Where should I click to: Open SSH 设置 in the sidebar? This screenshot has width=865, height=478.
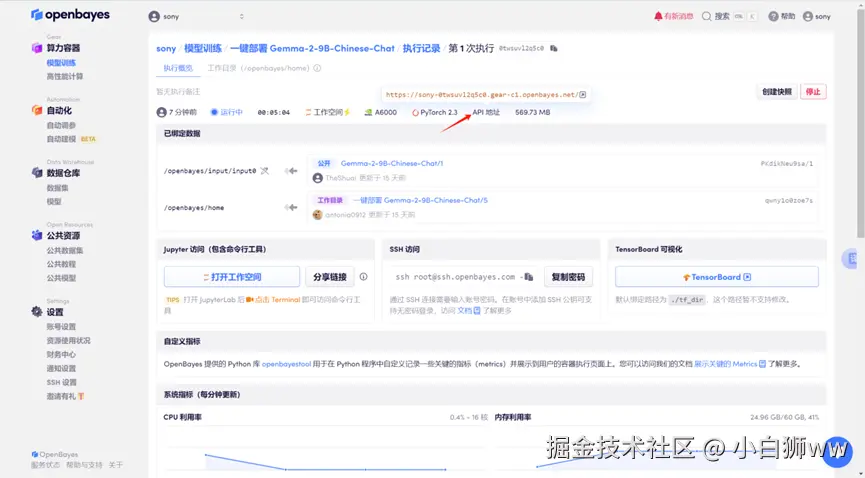pyautogui.click(x=62, y=382)
